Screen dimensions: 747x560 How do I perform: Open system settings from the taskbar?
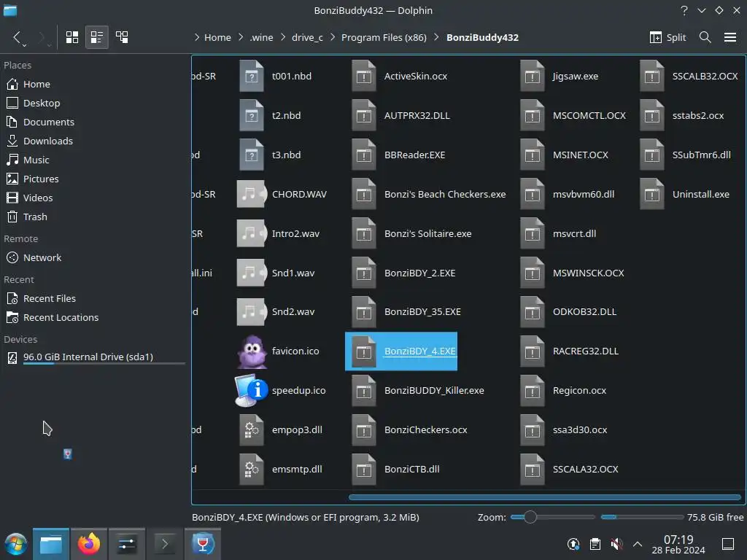(127, 544)
